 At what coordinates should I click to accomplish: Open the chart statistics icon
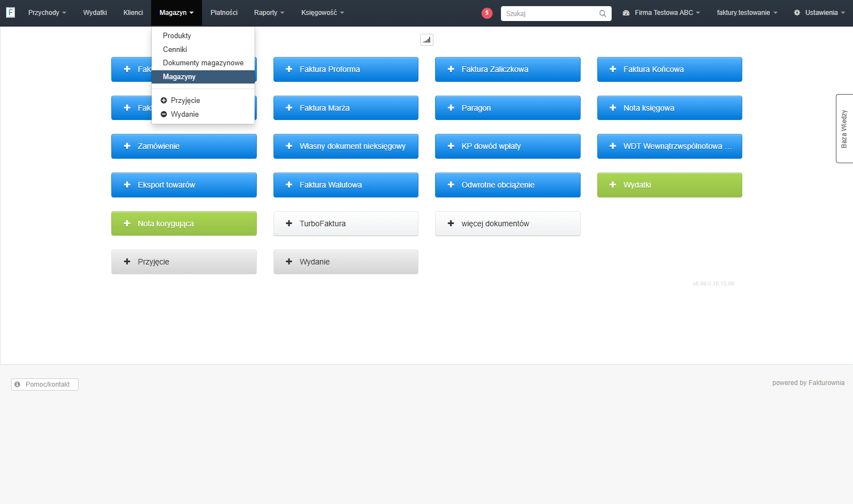[427, 40]
